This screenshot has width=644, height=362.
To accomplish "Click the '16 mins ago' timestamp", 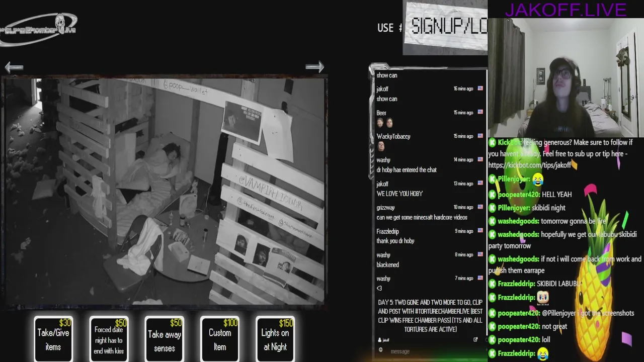I will coord(463,88).
